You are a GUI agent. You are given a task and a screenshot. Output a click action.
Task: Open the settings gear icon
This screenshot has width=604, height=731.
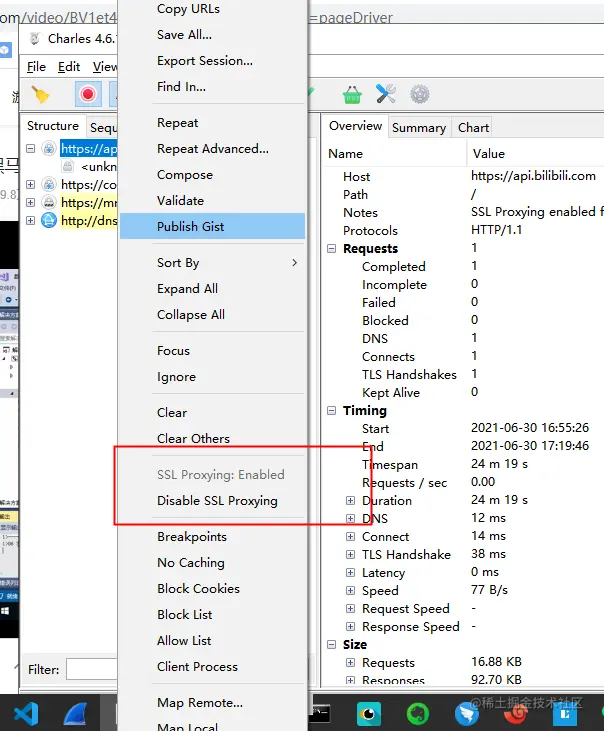tap(420, 94)
